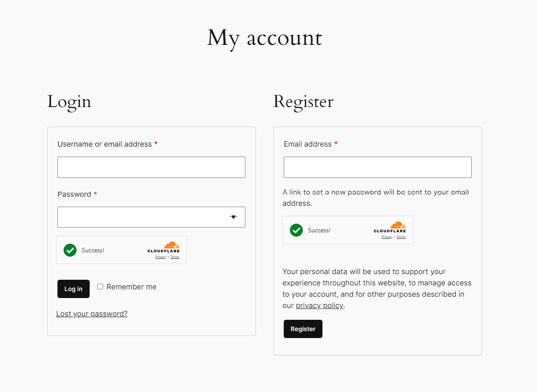Screen dimensions: 537x392
Task: Open the Lost your password? link
Action: pyautogui.click(x=92, y=314)
